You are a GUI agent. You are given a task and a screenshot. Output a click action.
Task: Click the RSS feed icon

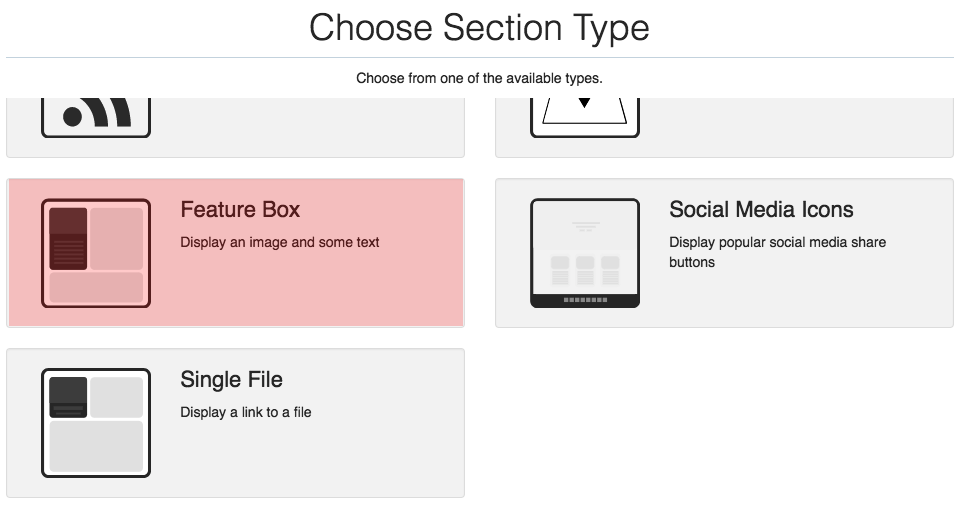pyautogui.click(x=96, y=115)
